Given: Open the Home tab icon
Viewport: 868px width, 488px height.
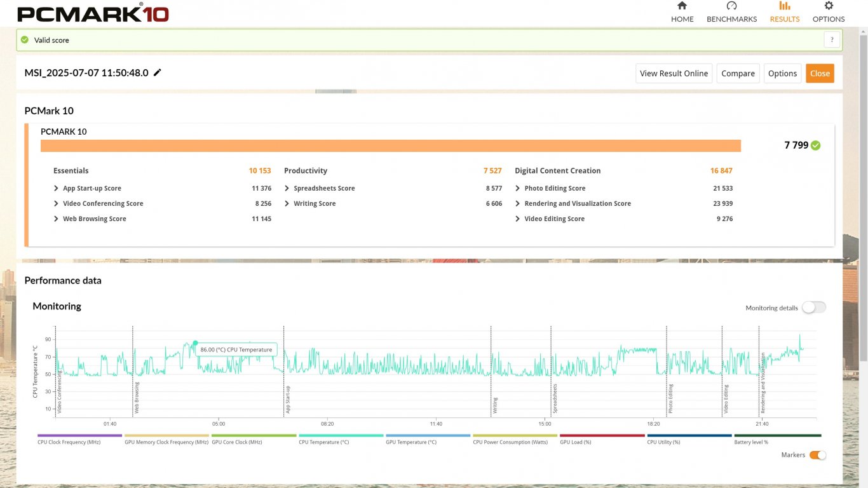Looking at the screenshot, I should click(682, 6).
